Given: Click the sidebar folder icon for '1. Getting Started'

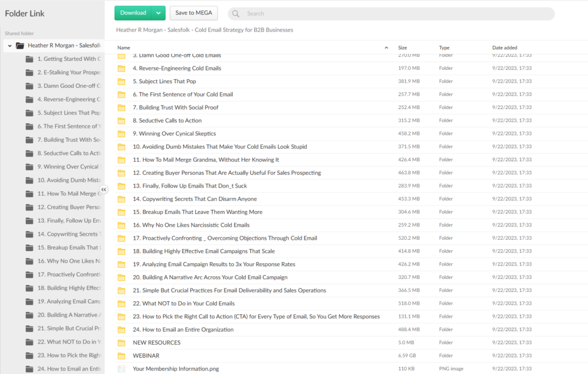Looking at the screenshot, I should (x=30, y=59).
